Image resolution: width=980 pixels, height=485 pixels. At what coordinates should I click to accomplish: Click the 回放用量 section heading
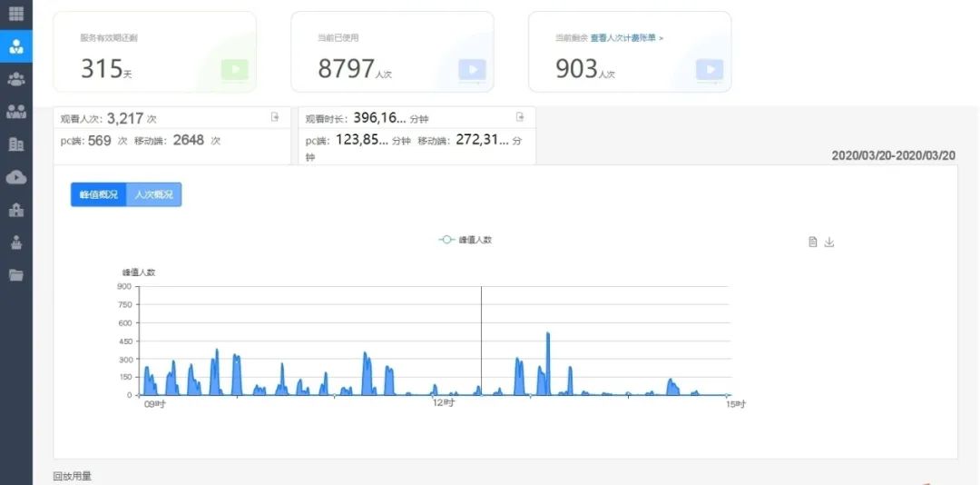[73, 477]
